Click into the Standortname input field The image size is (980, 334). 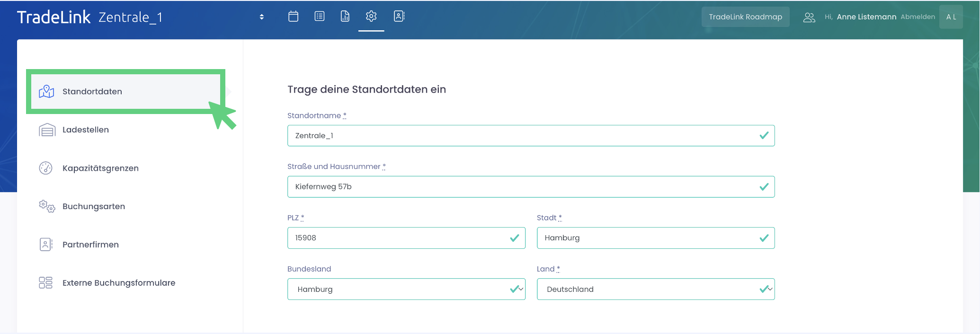(x=521, y=136)
